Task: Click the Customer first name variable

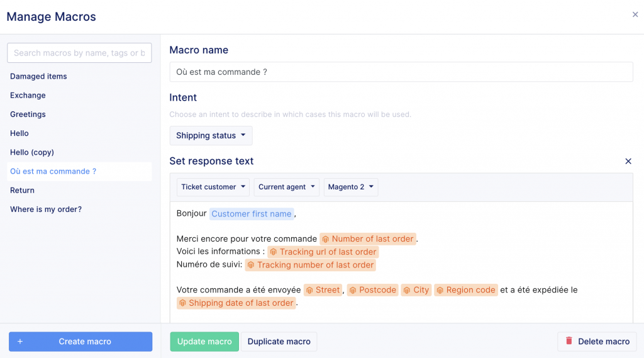Action: pos(252,214)
